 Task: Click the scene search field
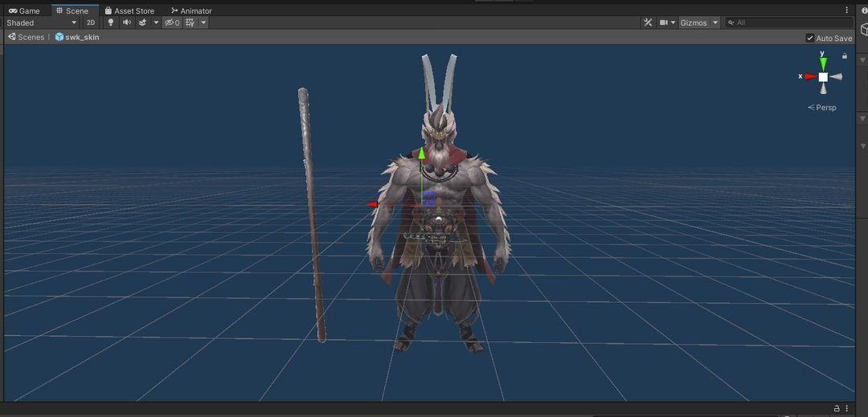coord(789,22)
